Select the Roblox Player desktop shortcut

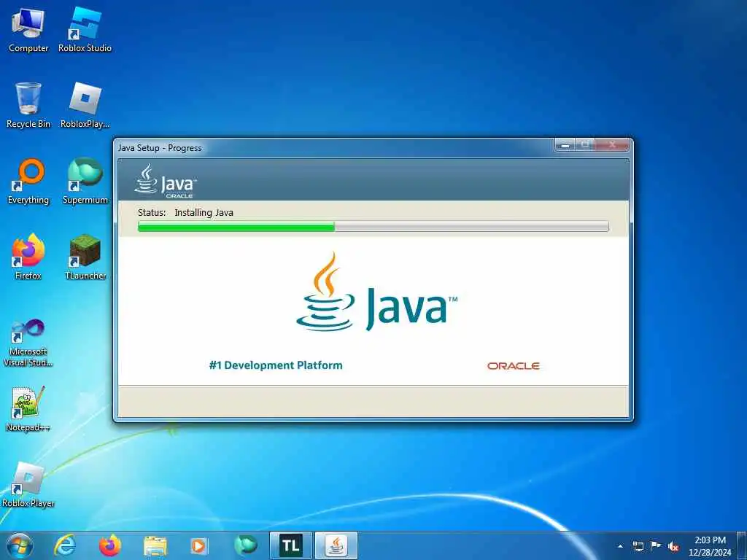[28, 485]
